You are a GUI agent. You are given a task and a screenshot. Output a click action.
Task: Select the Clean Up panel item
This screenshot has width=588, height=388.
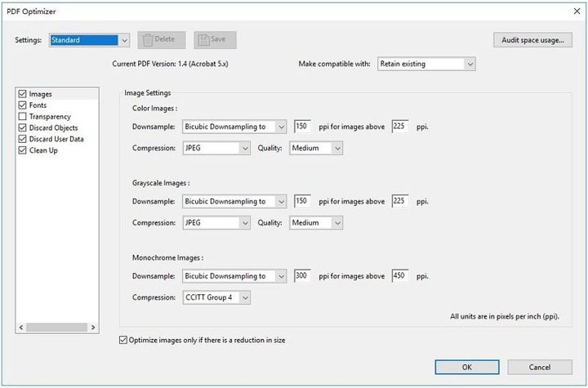tap(43, 150)
